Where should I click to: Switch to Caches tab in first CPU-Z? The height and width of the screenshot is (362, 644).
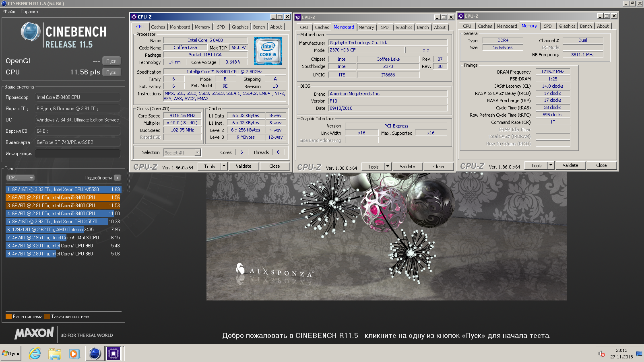point(158,27)
